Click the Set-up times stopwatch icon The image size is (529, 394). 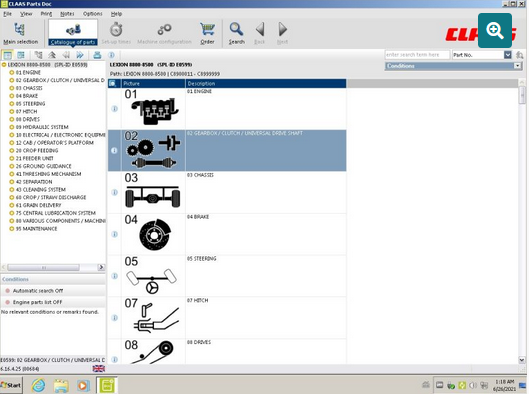point(116,30)
